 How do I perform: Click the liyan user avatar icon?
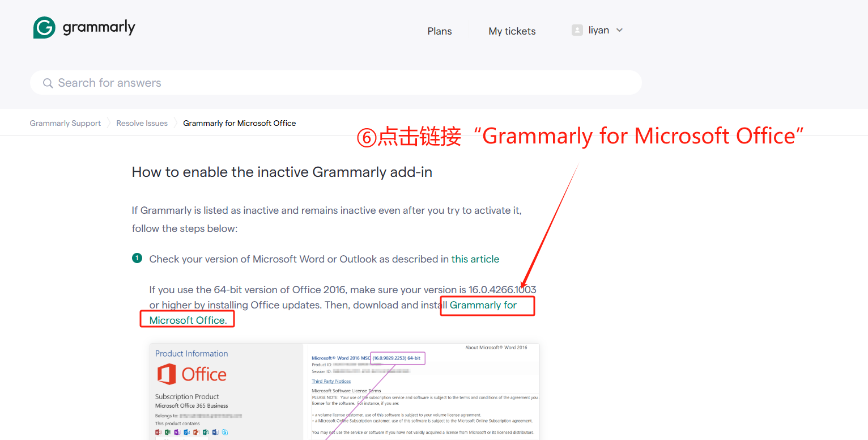tap(577, 30)
